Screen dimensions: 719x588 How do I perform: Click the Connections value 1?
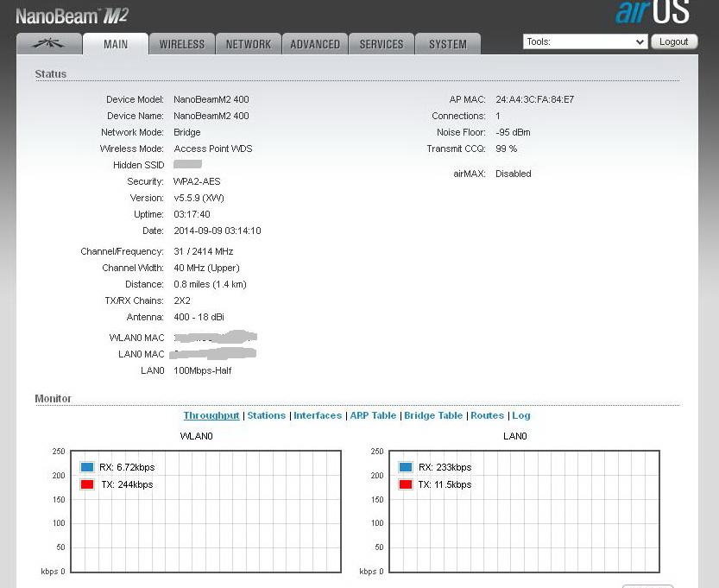pos(498,116)
